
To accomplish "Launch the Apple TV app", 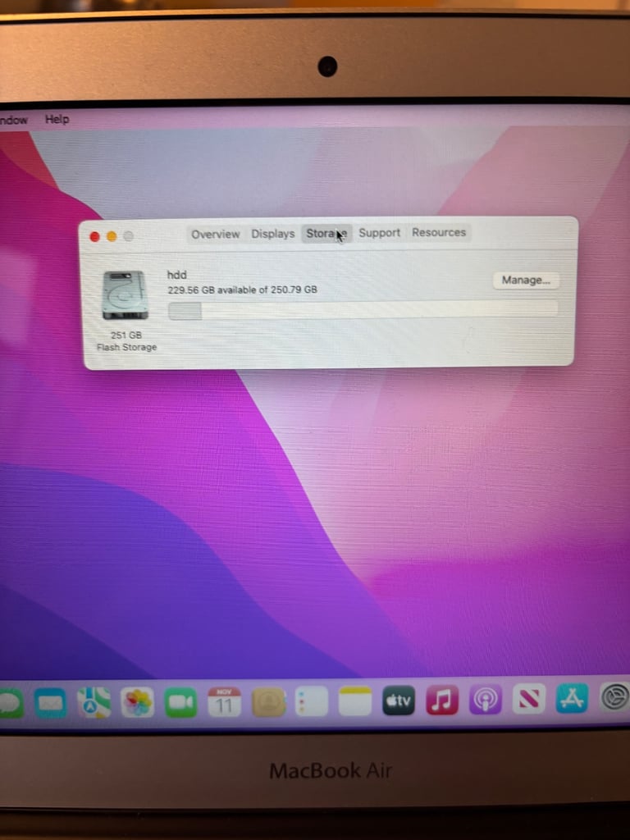I will click(399, 701).
